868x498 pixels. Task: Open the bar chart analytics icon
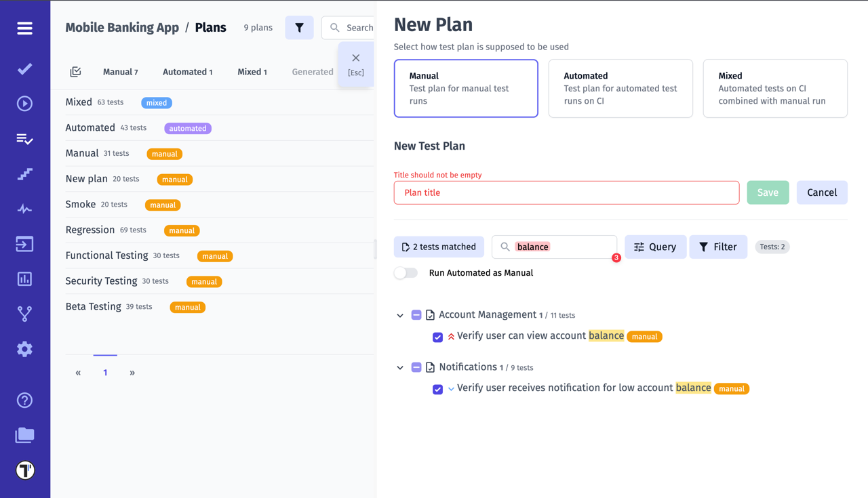(x=25, y=279)
